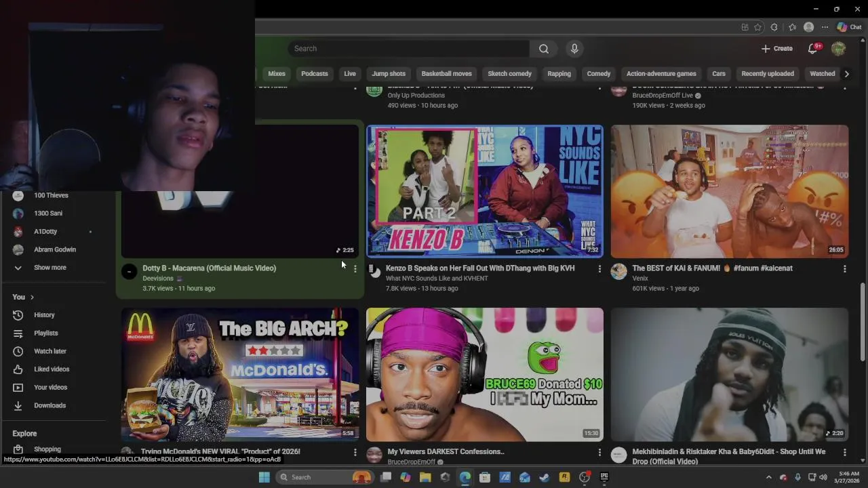Screen dimensions: 868x488
Task: Select the Live filter chip
Action: click(350, 74)
